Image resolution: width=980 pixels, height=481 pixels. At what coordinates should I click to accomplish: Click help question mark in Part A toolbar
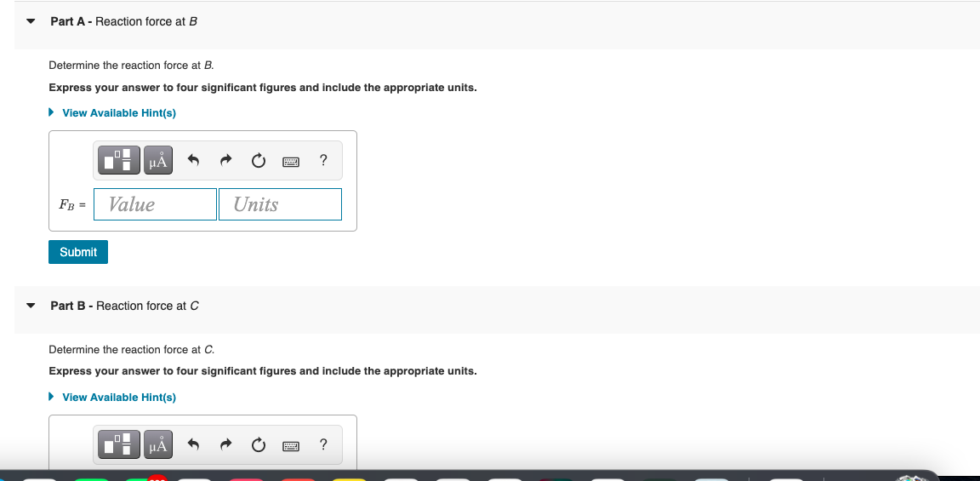pyautogui.click(x=322, y=160)
